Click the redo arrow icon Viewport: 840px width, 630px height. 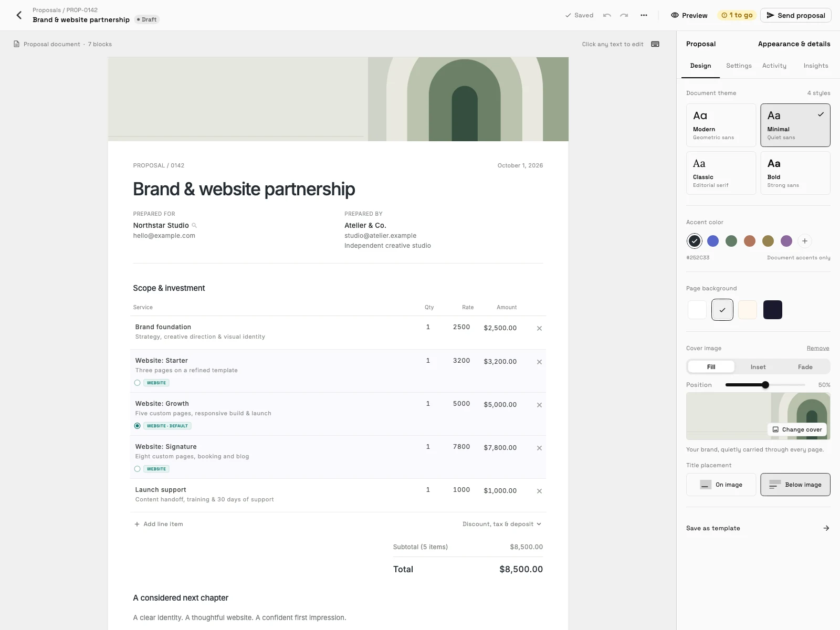[x=624, y=15]
